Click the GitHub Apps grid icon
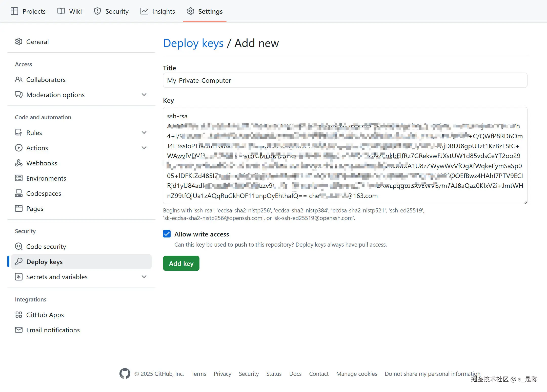Image resolution: width=547 pixels, height=392 pixels. coord(19,315)
